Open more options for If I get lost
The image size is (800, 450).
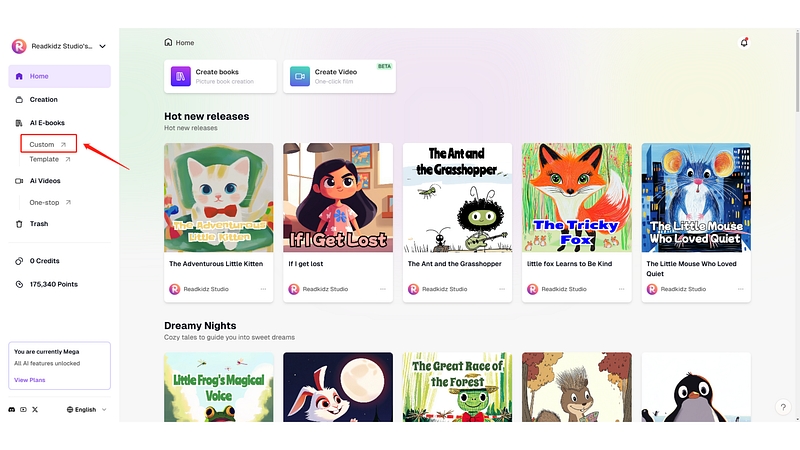[383, 289]
